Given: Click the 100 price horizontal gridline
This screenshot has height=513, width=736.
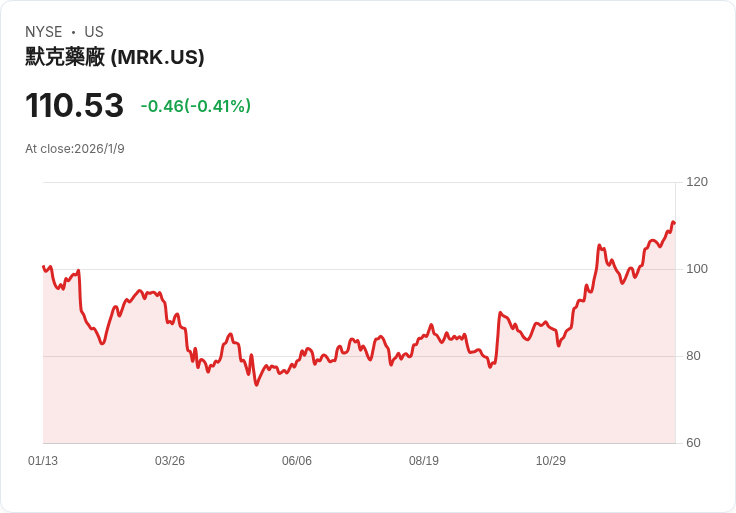Looking at the screenshot, I should point(359,269).
